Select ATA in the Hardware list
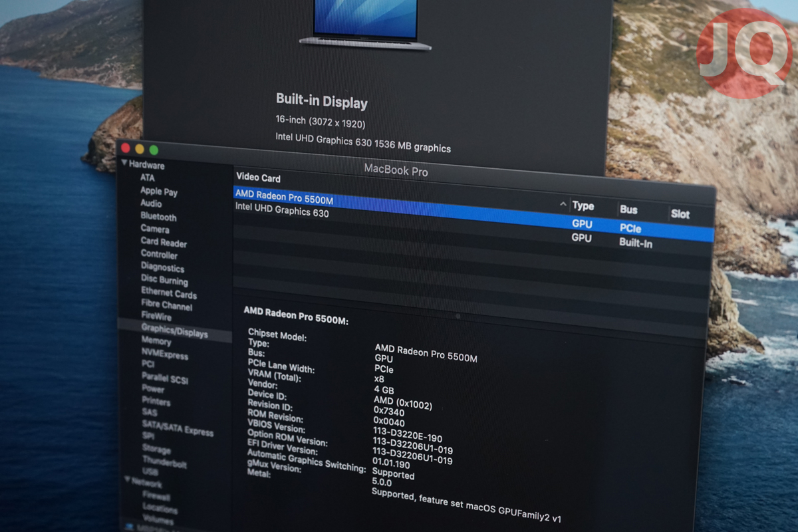 (x=147, y=178)
